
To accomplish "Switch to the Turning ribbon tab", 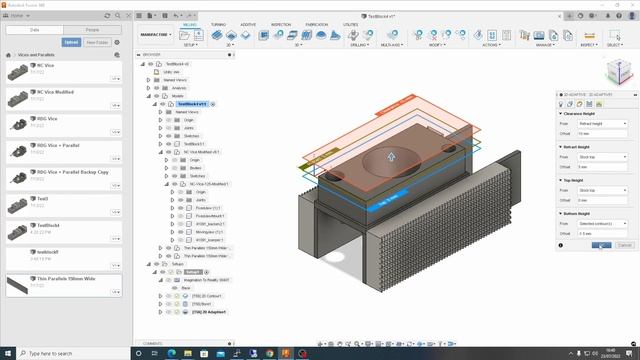I will coord(218,25).
